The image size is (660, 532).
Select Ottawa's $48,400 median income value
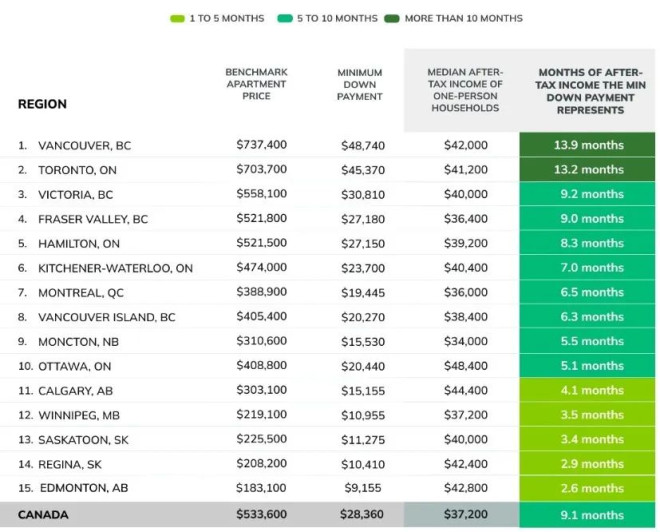pyautogui.click(x=466, y=366)
